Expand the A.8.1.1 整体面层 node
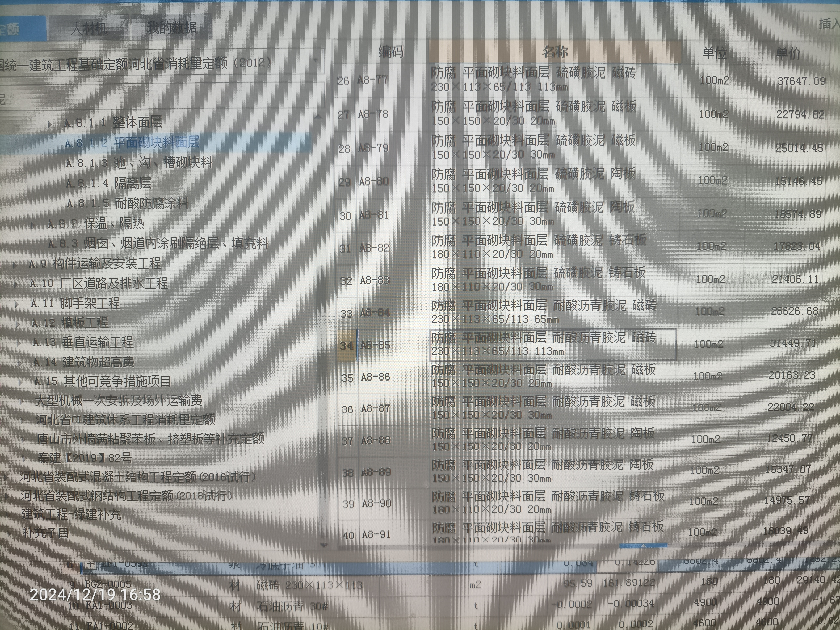Image resolution: width=840 pixels, height=630 pixels. click(x=50, y=124)
